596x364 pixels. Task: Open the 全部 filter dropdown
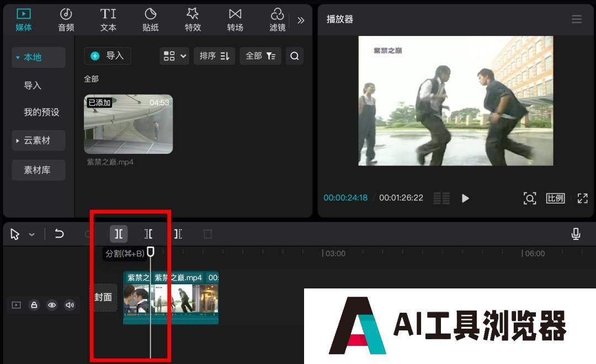click(260, 56)
